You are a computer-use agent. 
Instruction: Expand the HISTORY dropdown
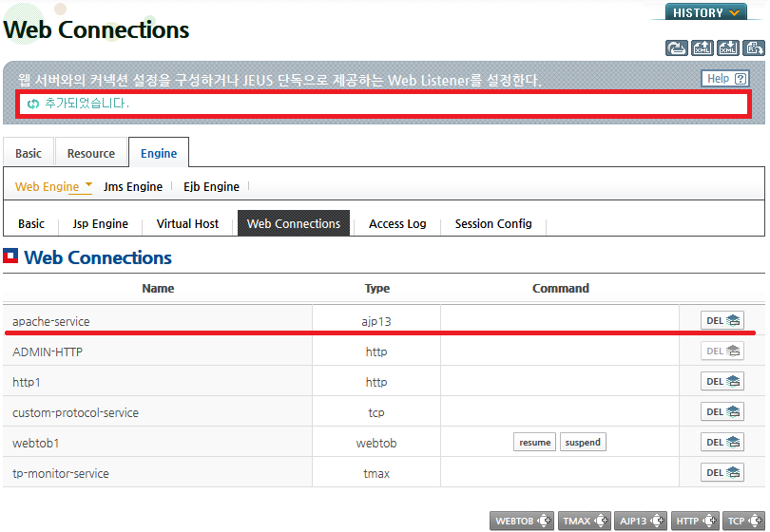(x=706, y=12)
